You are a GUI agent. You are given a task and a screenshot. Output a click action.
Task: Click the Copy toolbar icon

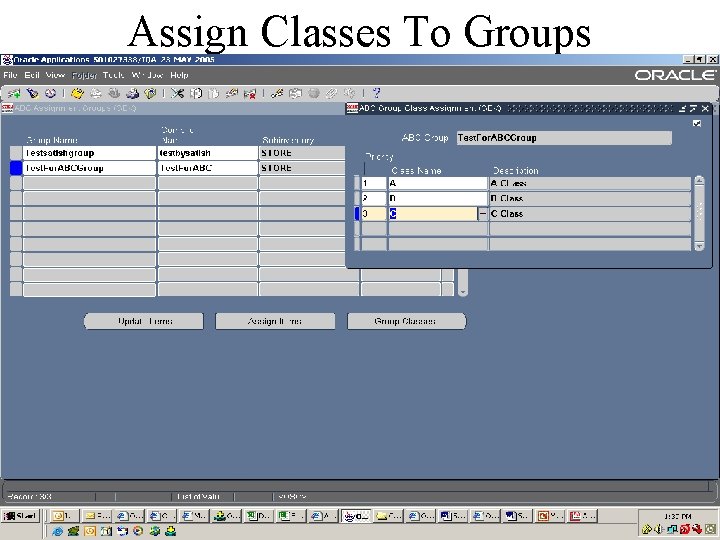[x=196, y=94]
